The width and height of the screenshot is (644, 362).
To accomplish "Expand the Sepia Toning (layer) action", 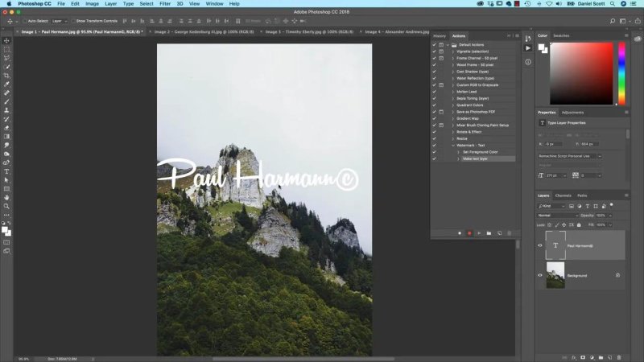I will [453, 98].
